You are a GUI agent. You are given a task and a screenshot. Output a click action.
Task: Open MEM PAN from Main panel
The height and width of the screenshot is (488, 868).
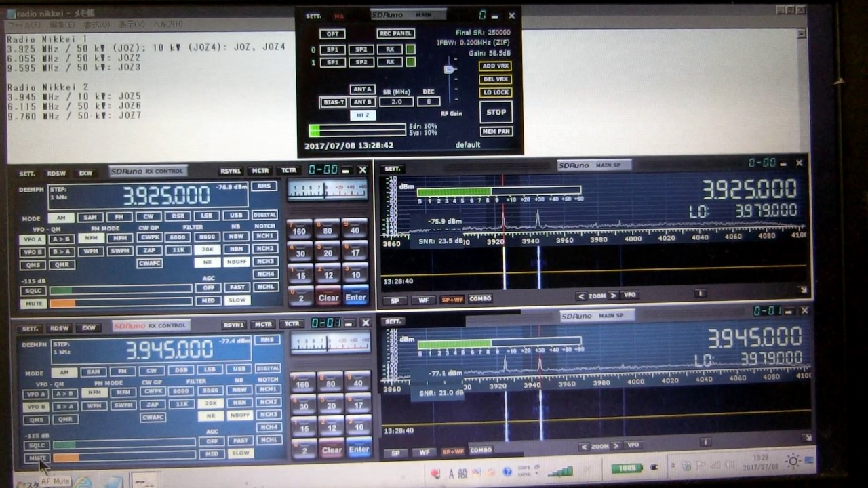pos(496,131)
